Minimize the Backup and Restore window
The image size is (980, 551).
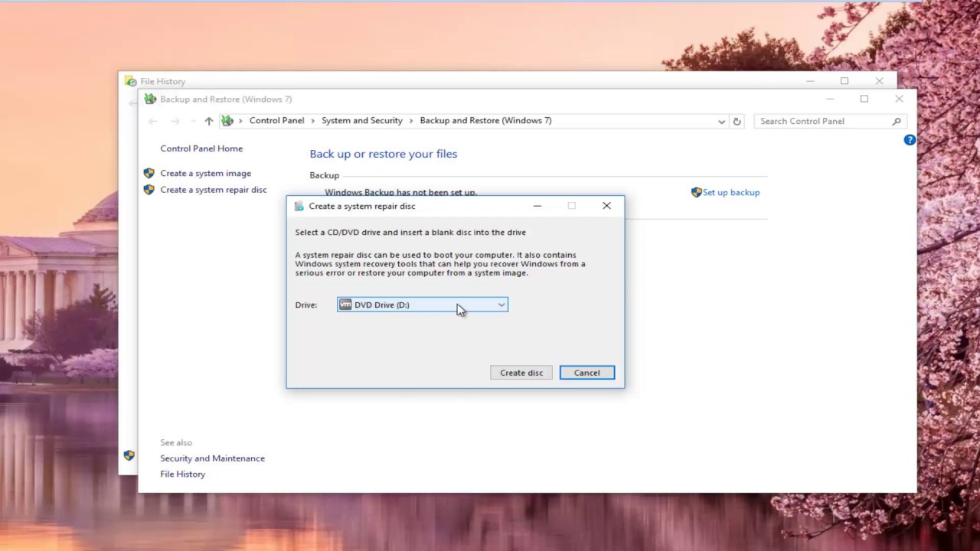pos(829,99)
